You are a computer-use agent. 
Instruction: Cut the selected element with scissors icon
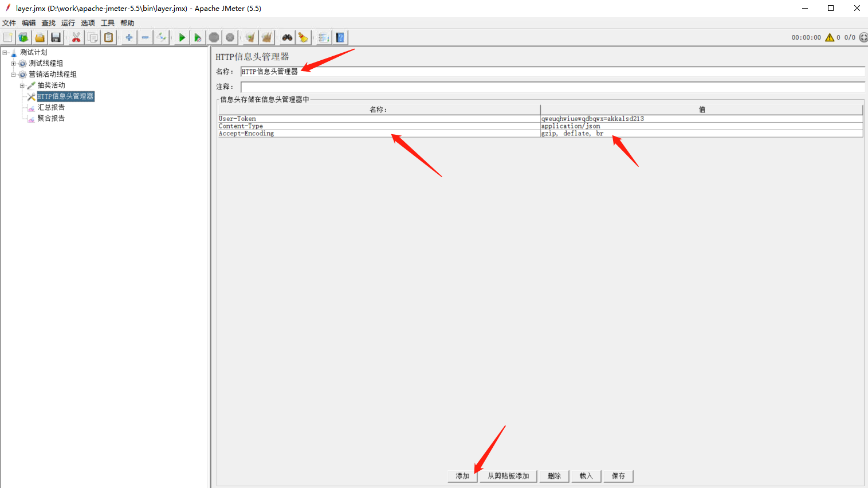[x=76, y=37]
